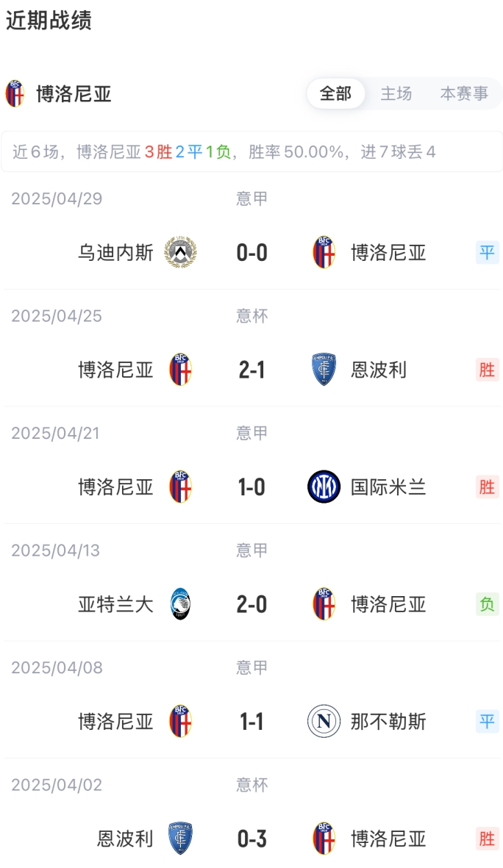Click the 近6场 summary statistics bar
This screenshot has height=868, width=503.
click(251, 152)
